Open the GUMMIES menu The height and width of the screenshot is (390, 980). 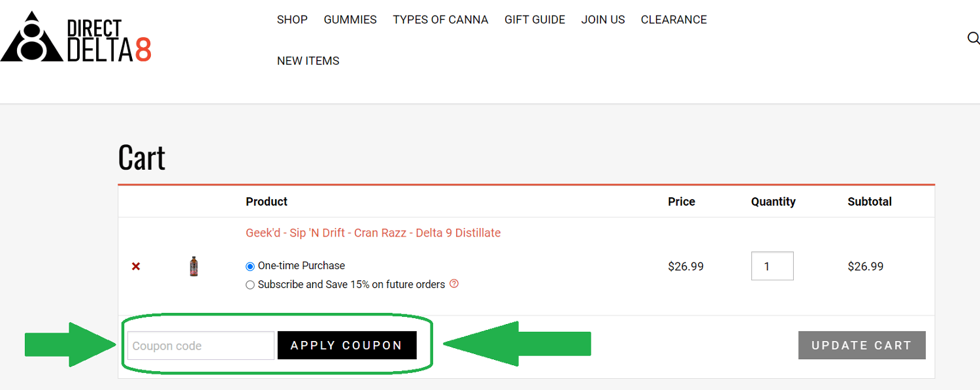coord(350,20)
